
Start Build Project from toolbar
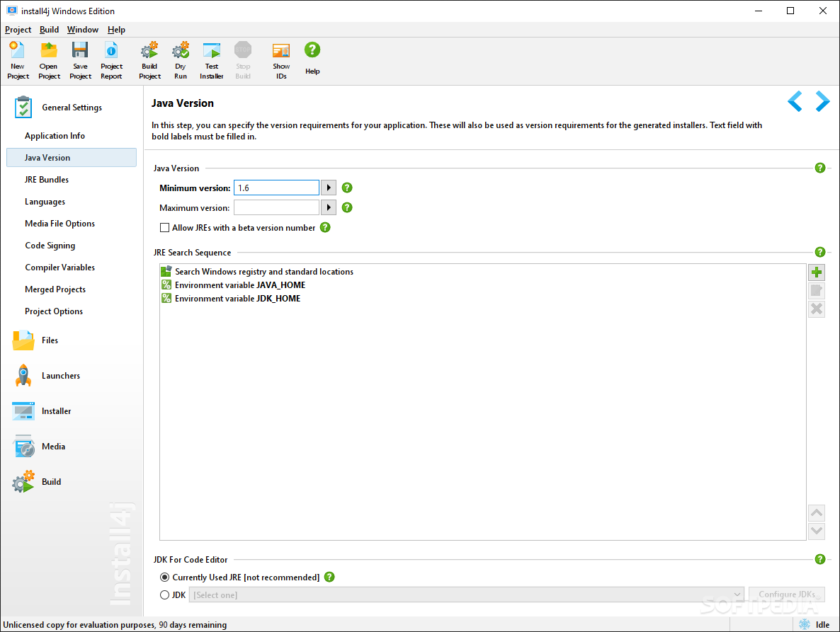[x=149, y=60]
